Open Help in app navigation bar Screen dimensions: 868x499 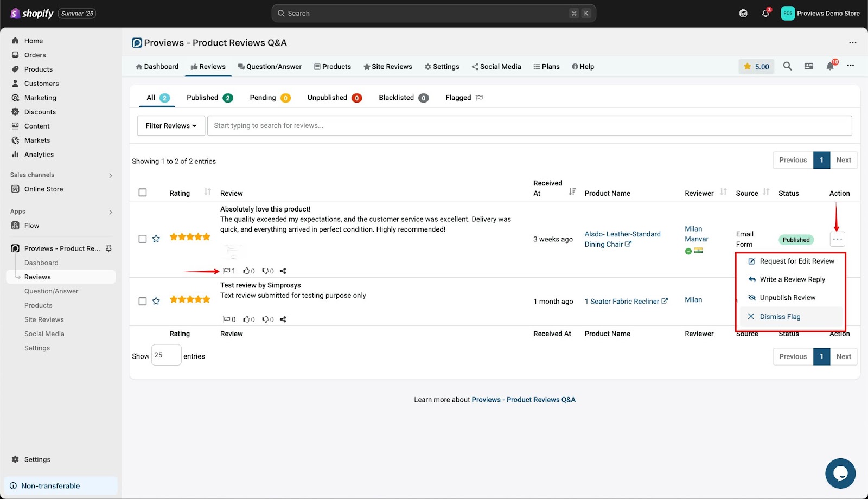[583, 67]
